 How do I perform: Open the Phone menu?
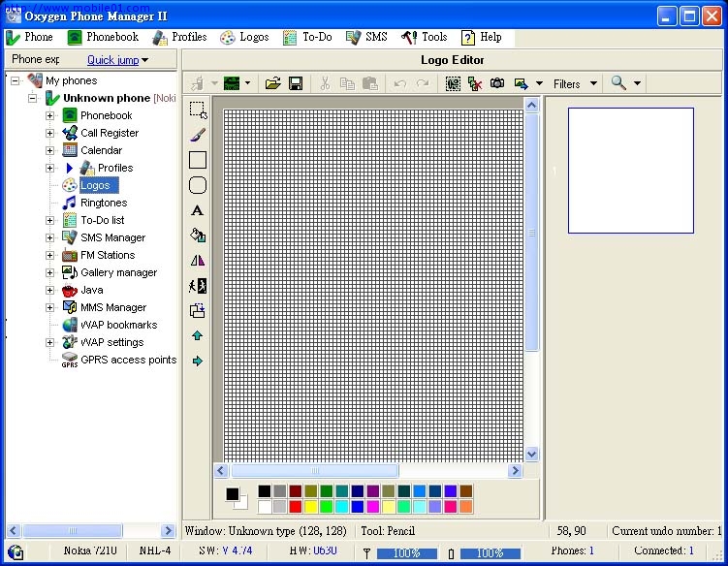(29, 37)
